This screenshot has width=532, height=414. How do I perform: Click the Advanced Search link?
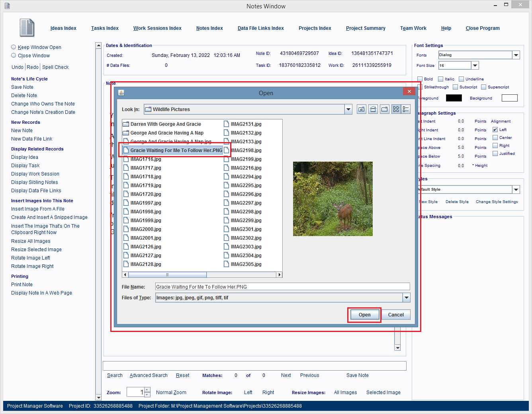[x=149, y=375]
